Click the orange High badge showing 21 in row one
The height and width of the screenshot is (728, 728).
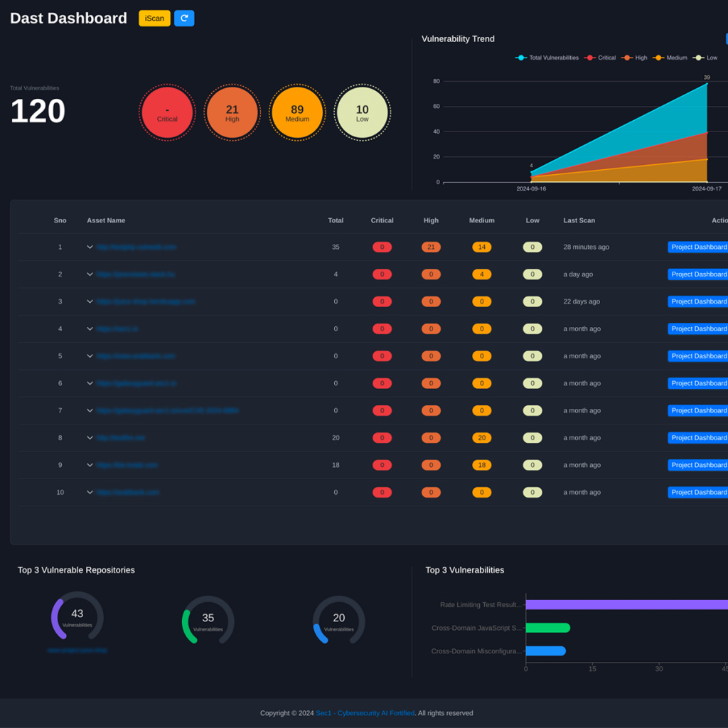coord(431,247)
